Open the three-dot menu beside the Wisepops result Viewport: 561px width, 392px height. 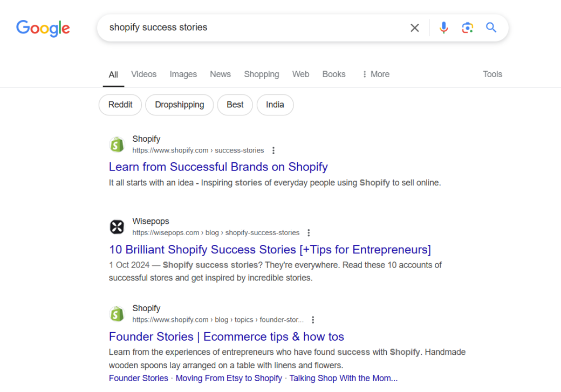click(309, 232)
